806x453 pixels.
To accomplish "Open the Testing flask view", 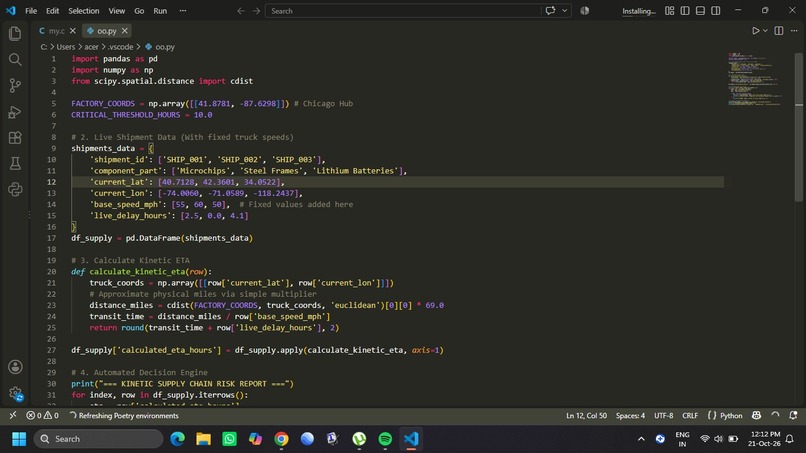I will (x=15, y=164).
